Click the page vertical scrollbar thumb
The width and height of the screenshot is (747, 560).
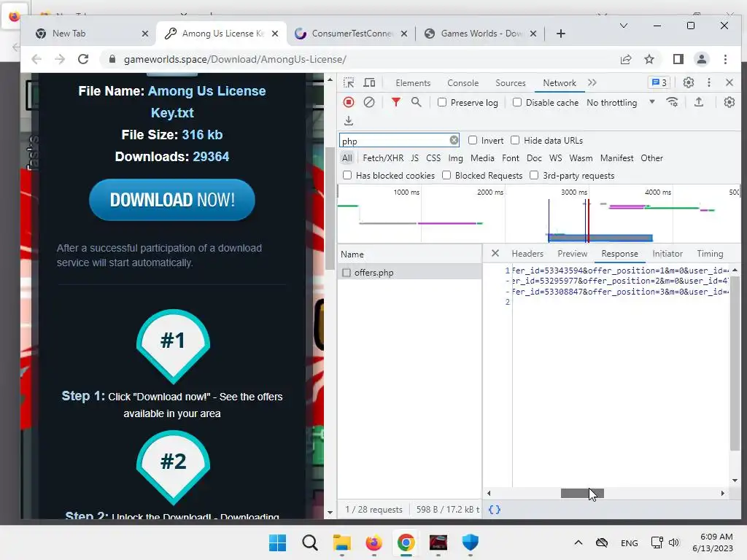329,208
